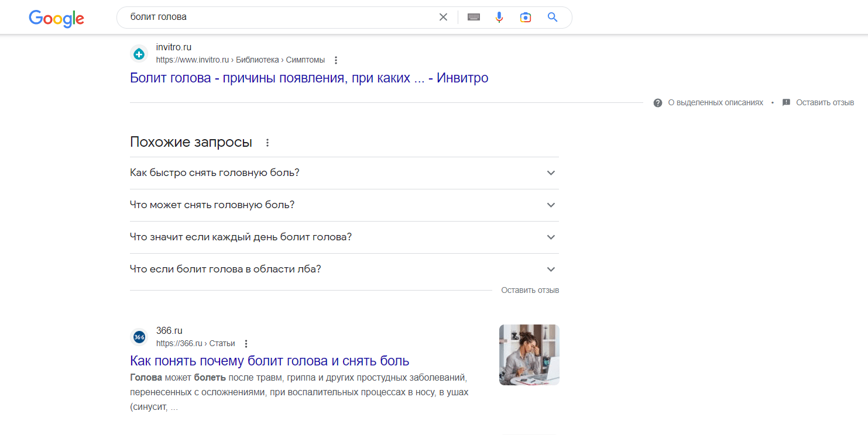Expand 'Что может снять головную боль?' question
This screenshot has width=868, height=435.
pyautogui.click(x=344, y=205)
